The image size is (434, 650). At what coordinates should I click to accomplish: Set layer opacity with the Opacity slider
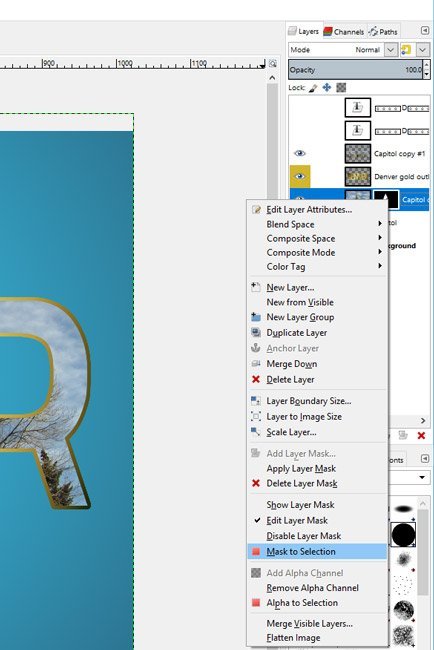[356, 70]
